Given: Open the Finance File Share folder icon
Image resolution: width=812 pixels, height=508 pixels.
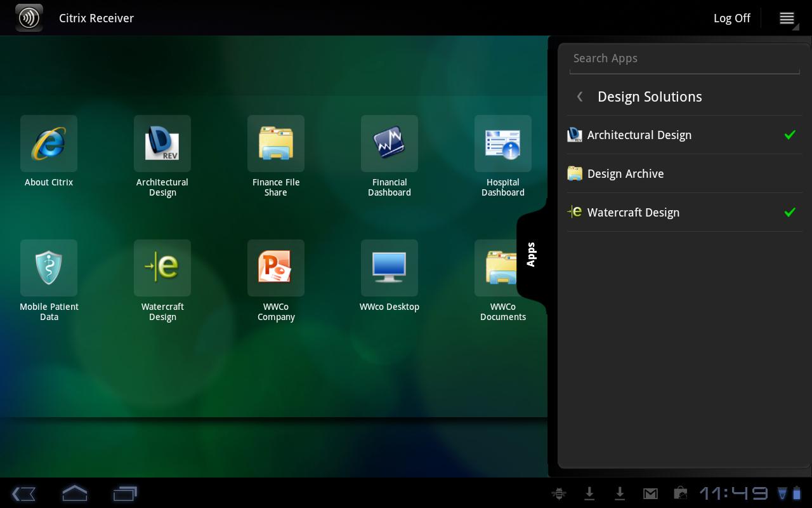Looking at the screenshot, I should tap(276, 144).
